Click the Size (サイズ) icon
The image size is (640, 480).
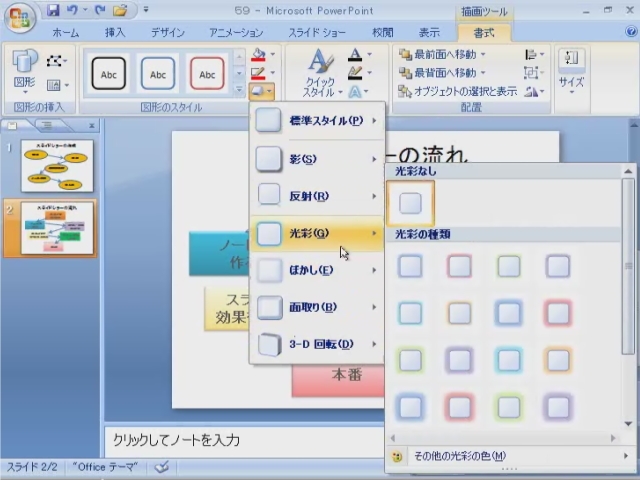pyautogui.click(x=572, y=70)
